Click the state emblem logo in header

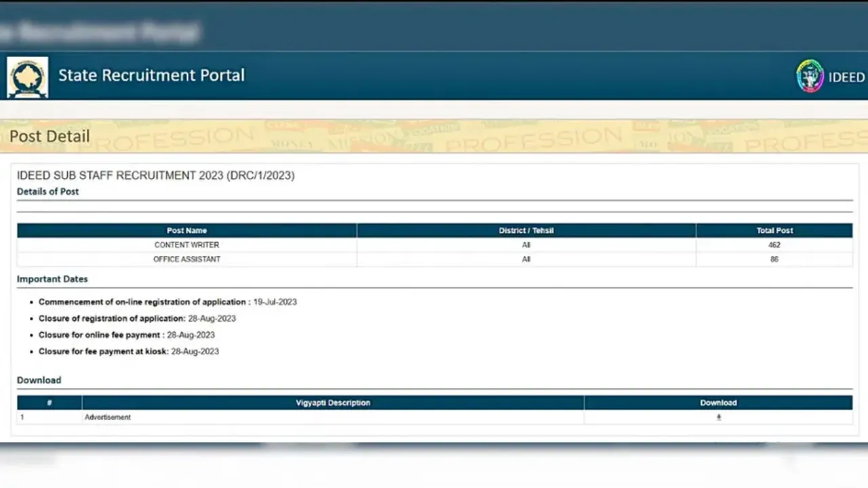click(27, 77)
